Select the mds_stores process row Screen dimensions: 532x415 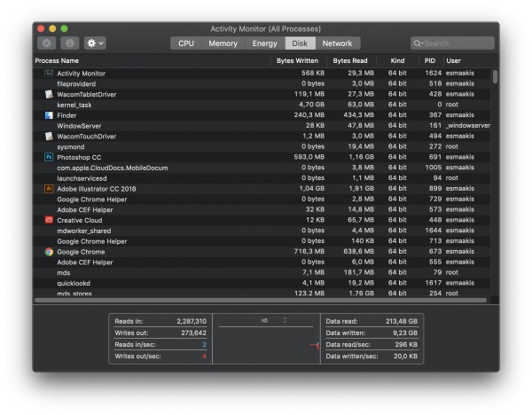coord(262,293)
